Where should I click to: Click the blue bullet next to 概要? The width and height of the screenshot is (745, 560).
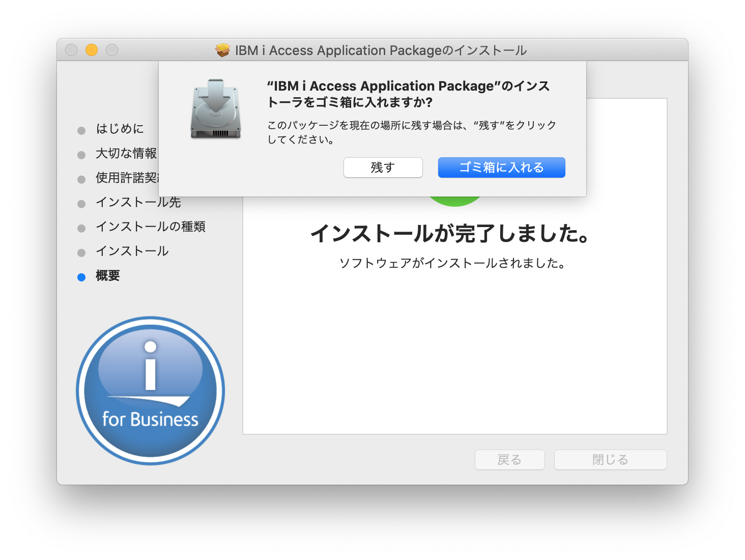pyautogui.click(x=81, y=277)
